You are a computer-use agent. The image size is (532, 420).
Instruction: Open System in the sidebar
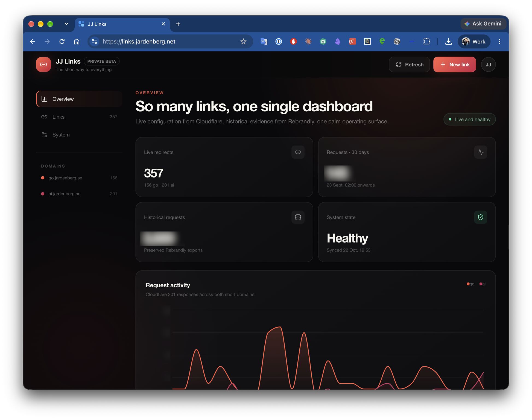[79, 135]
